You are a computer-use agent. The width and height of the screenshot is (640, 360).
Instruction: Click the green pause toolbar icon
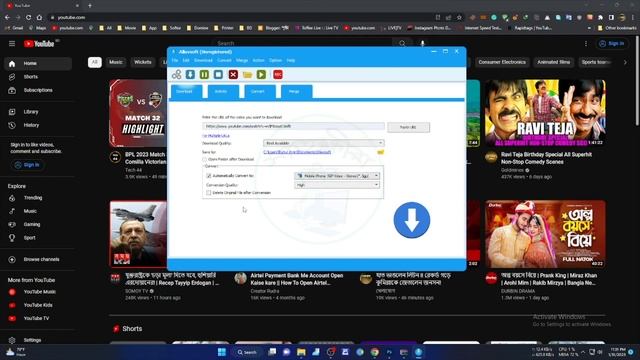(204, 75)
